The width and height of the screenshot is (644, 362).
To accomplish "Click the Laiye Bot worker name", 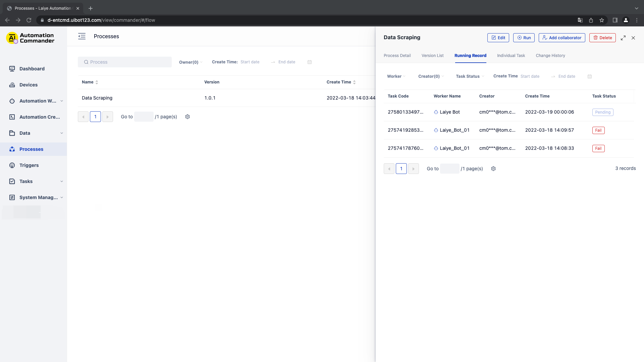I will 450,112.
